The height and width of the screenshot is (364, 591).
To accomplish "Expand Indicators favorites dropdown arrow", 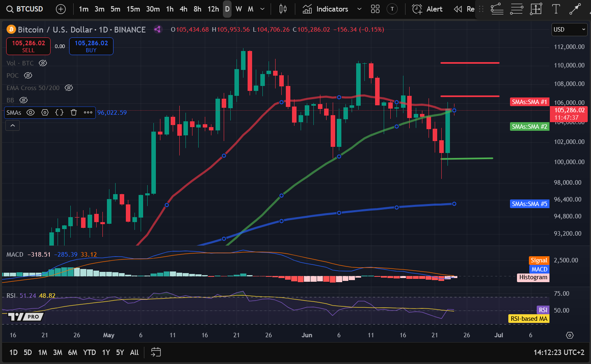I will (359, 9).
